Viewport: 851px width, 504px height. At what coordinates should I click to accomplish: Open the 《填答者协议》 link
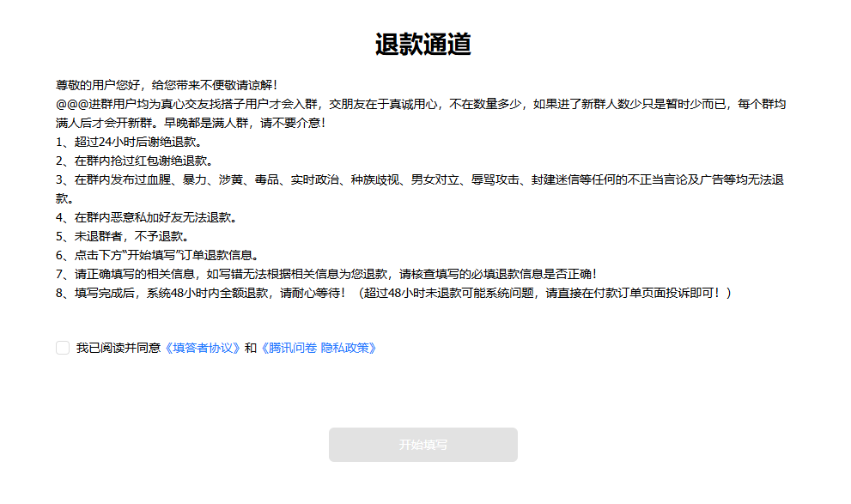pos(203,348)
